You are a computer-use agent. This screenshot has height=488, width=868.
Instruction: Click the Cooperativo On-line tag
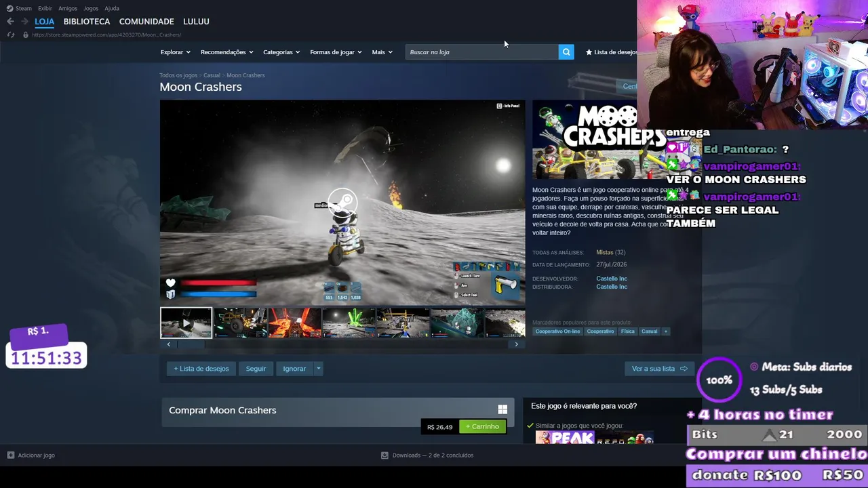[x=557, y=331]
